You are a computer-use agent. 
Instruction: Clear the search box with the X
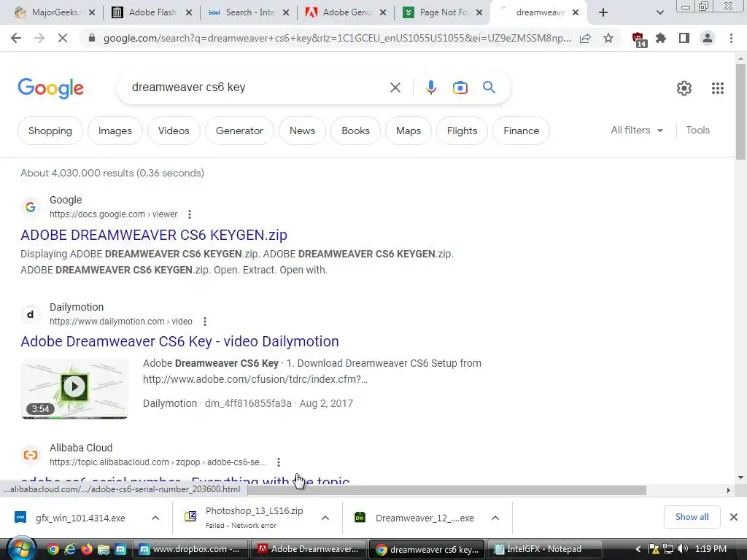(x=395, y=87)
